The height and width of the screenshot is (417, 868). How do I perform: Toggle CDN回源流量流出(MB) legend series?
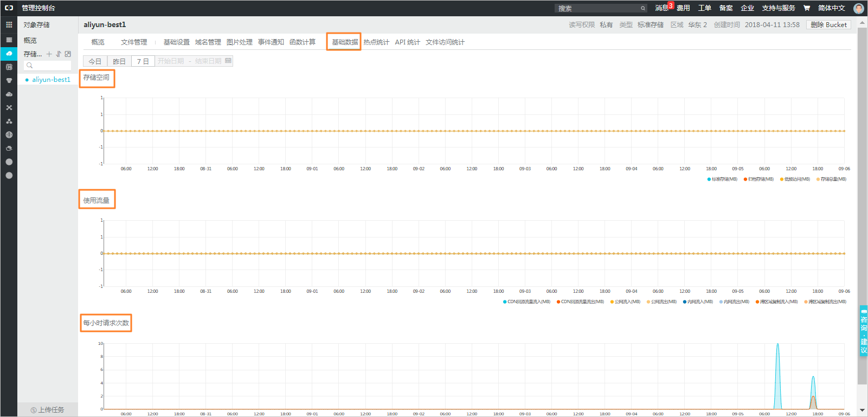click(x=580, y=301)
